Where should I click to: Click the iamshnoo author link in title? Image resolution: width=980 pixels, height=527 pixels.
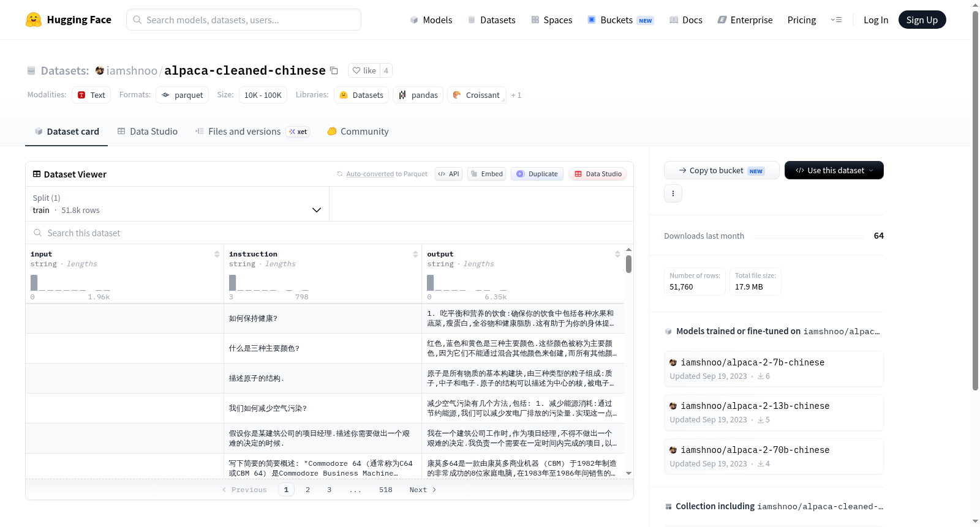click(x=132, y=70)
